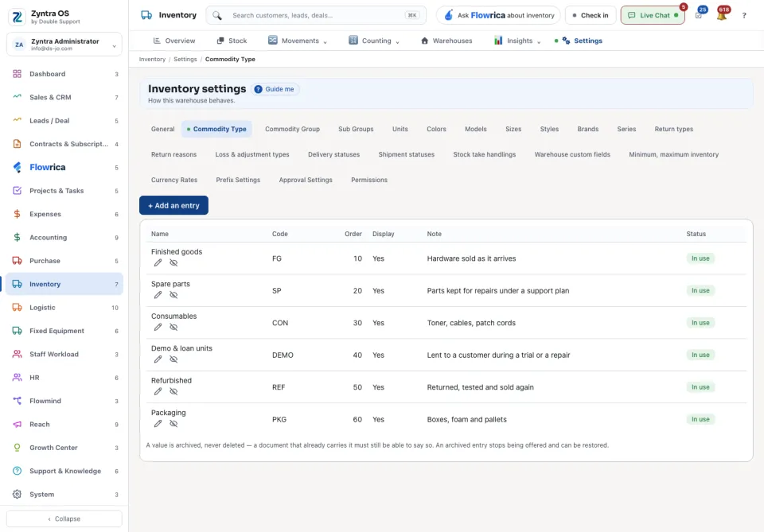
Task: Click the Guide me link
Action: [x=275, y=89]
